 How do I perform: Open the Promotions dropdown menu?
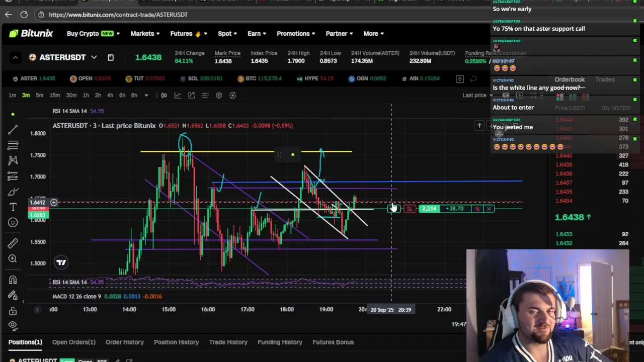click(x=296, y=34)
